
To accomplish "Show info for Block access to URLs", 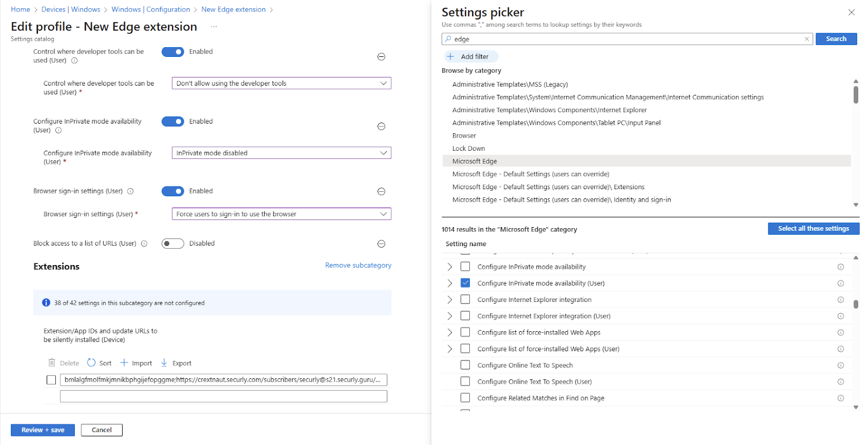I will coord(144,243).
